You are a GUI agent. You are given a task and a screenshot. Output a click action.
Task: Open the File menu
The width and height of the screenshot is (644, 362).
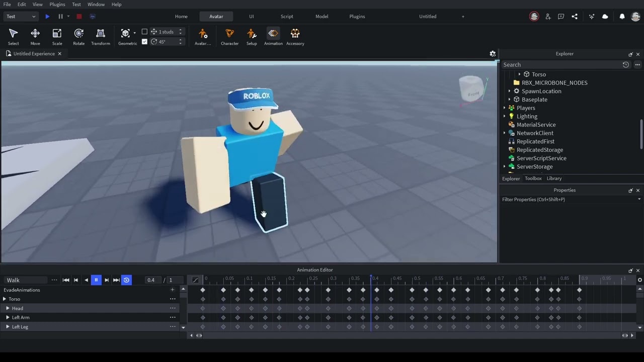point(7,5)
